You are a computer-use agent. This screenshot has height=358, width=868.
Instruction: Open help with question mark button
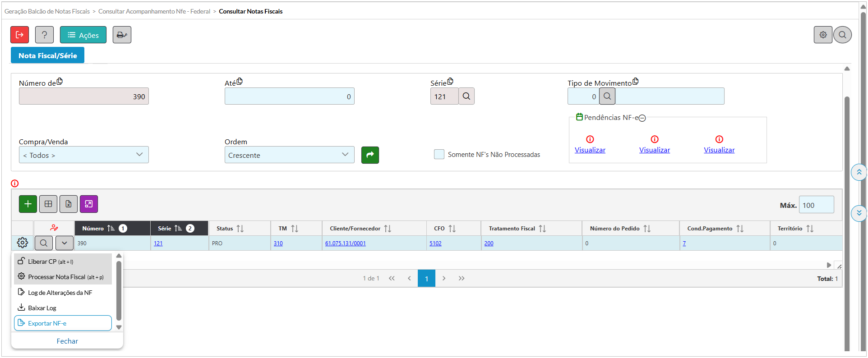pos(44,35)
